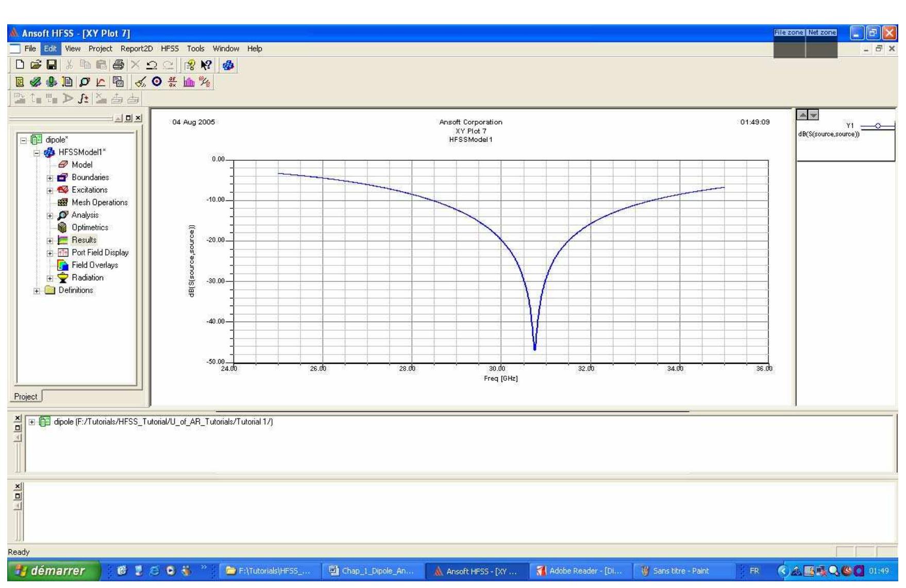Open a new project with the New icon
The height and width of the screenshot is (588, 906).
click(x=20, y=64)
